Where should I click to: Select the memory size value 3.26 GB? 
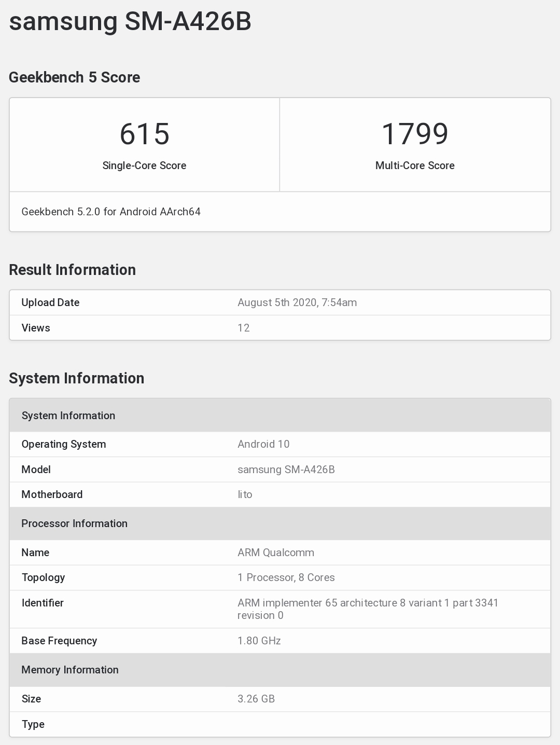[x=256, y=699]
